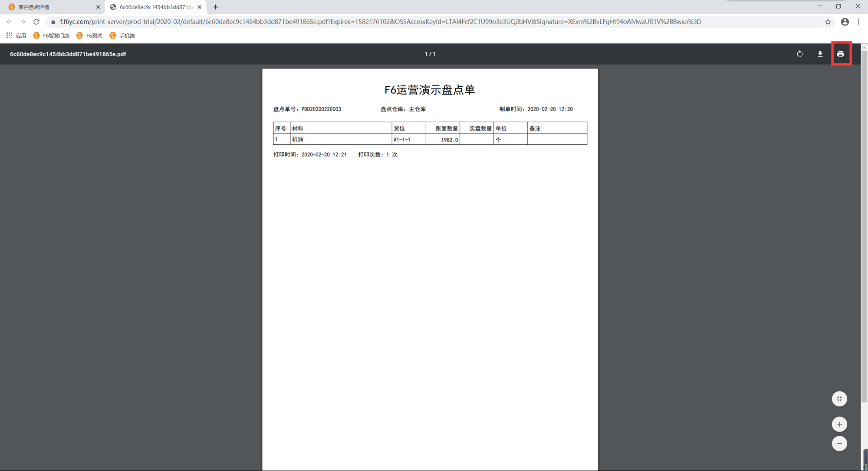Rotate the PDF clockwise
Viewport: 868px width, 471px height.
(x=799, y=54)
